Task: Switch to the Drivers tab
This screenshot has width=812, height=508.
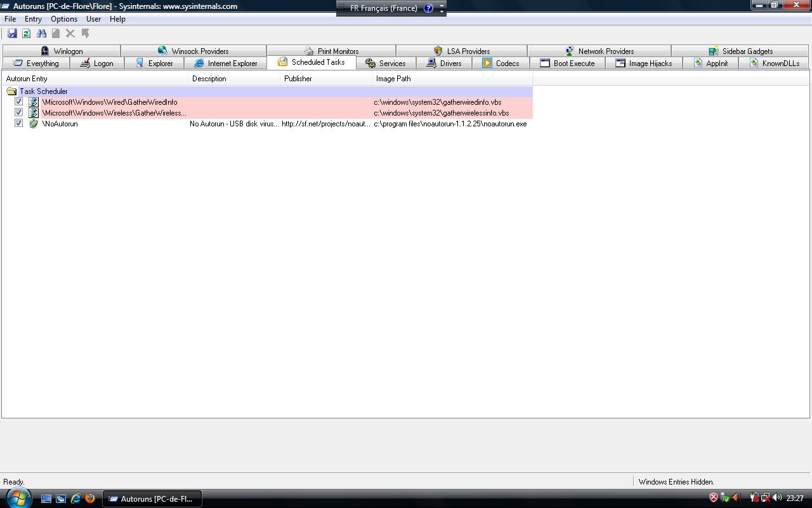Action: pyautogui.click(x=443, y=63)
